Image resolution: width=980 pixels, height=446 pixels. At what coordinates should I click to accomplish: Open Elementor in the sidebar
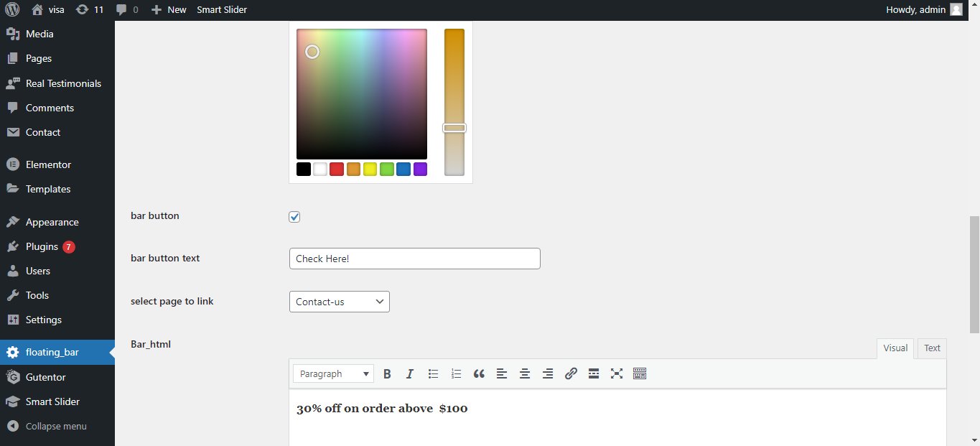[x=57, y=164]
